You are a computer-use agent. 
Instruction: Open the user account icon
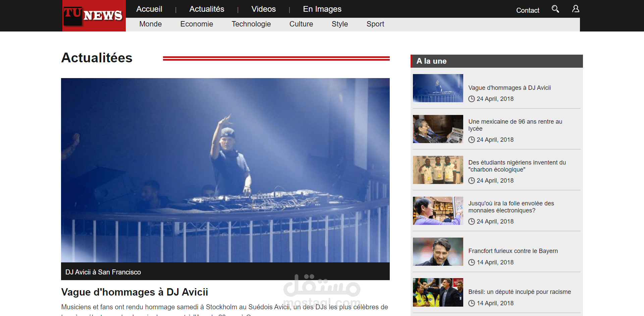[576, 9]
